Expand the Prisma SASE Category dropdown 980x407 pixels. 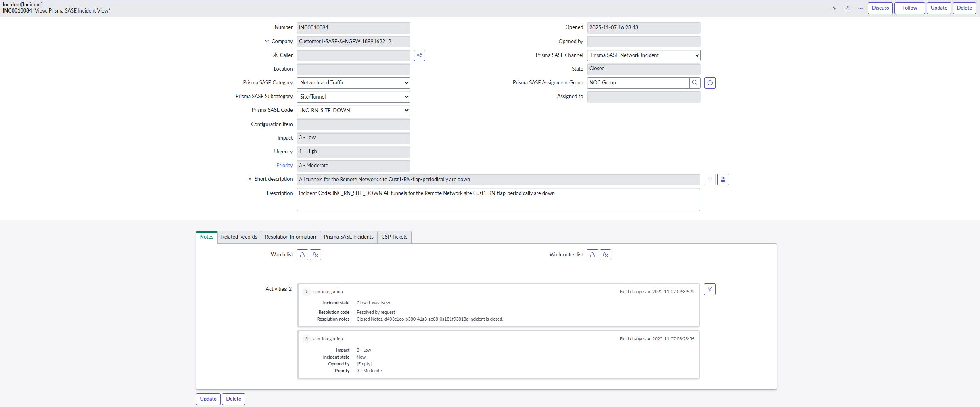[353, 83]
